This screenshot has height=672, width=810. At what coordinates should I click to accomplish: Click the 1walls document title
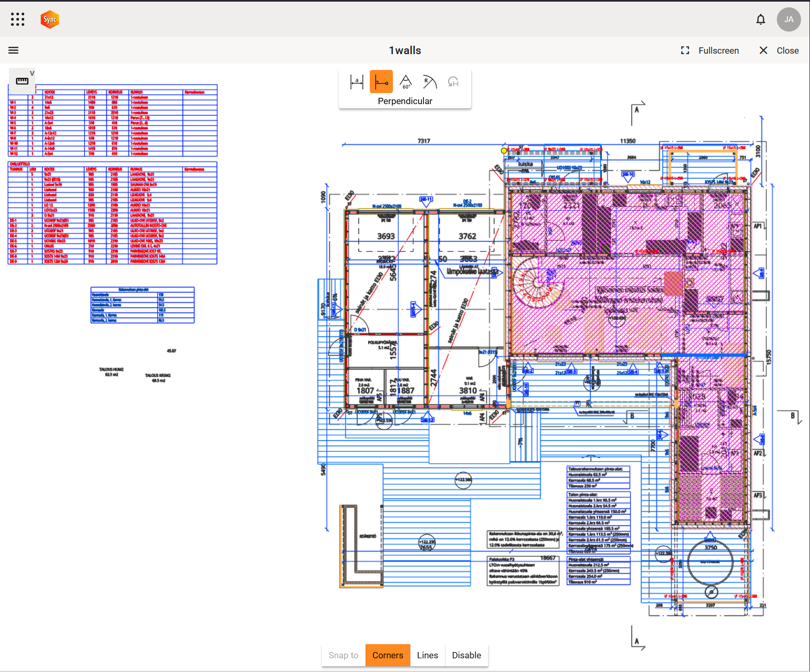(x=405, y=50)
